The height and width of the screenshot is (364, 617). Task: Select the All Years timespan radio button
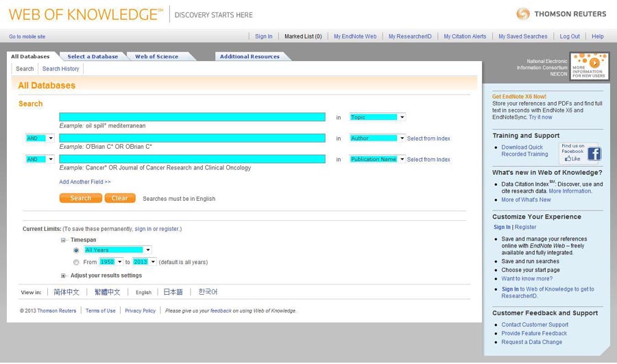76,250
